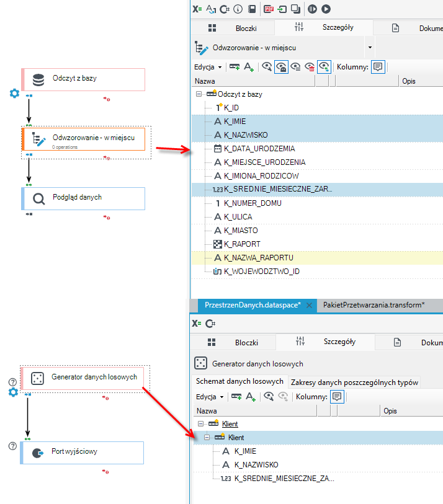Click the X= icon below PrzestrzenDanych.dataspace tab
Screen dimensions: 443x504
click(x=197, y=324)
